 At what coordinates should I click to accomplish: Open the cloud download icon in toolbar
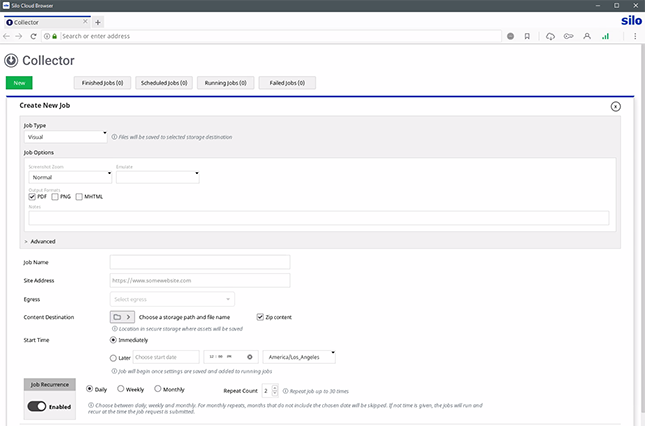(550, 36)
